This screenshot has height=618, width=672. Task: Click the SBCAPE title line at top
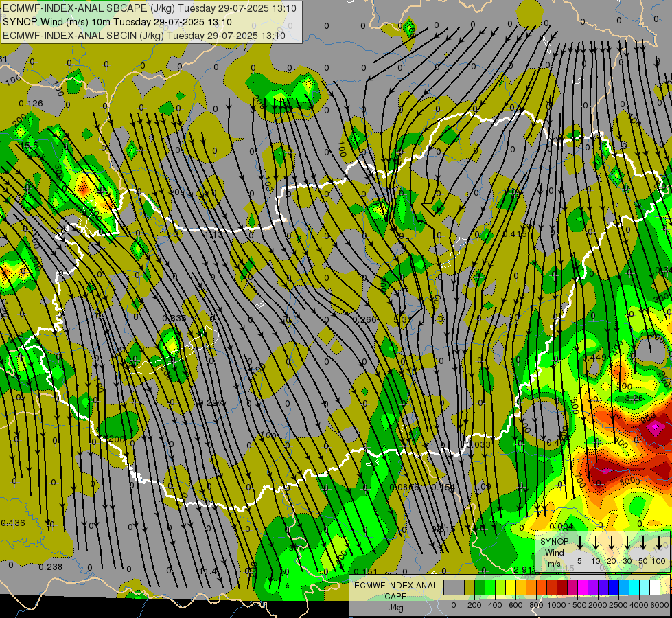pos(149,8)
